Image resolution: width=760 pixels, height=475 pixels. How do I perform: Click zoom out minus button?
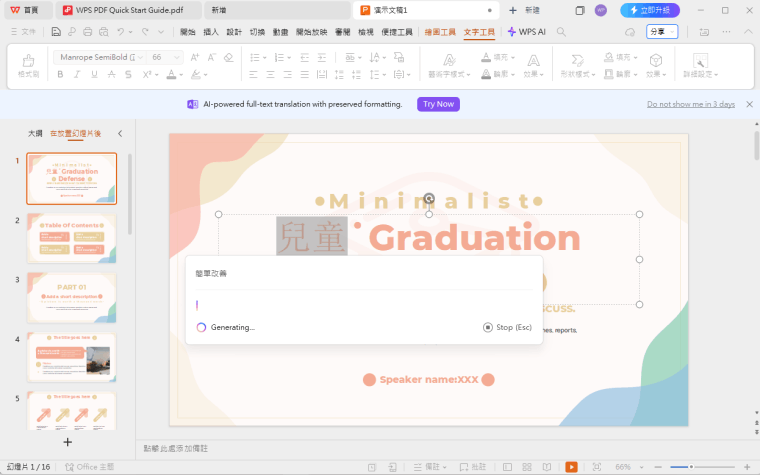[659, 467]
